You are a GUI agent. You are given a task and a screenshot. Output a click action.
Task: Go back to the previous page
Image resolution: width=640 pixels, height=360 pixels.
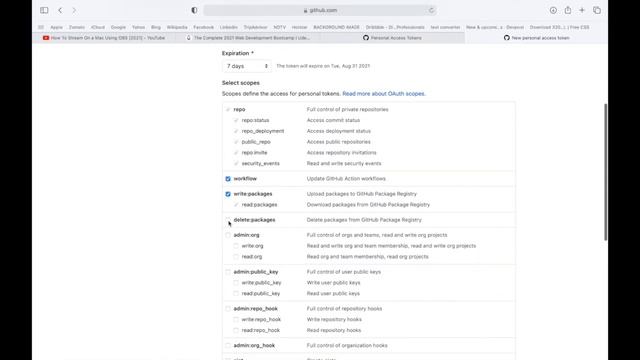click(60, 10)
